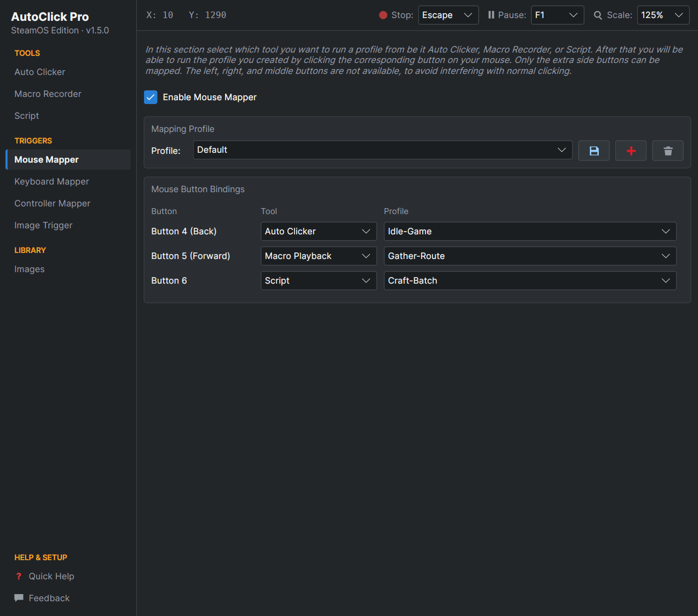This screenshot has width=698, height=616.
Task: Open Quick Help link
Action: [51, 576]
